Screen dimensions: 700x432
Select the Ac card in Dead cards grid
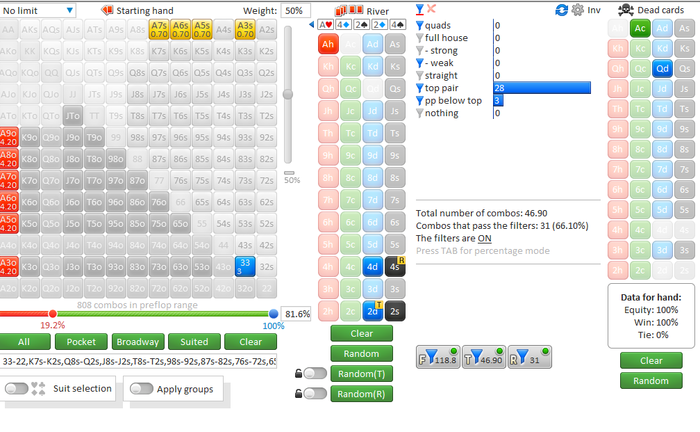click(x=640, y=29)
